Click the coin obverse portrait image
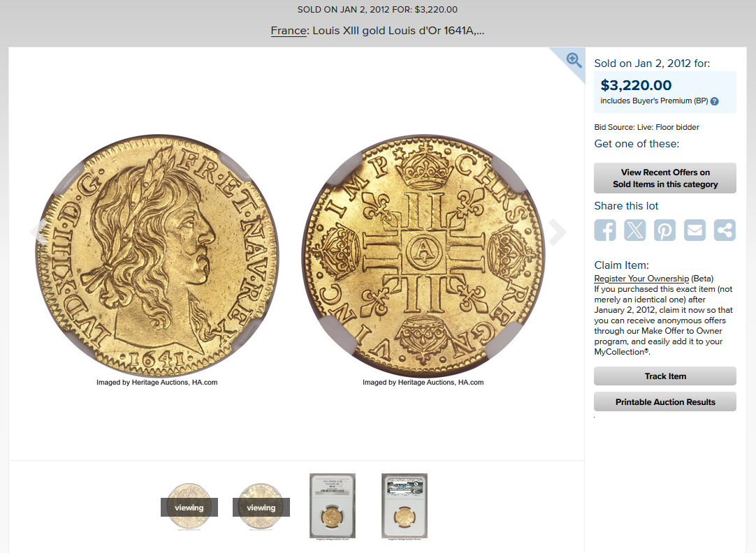 click(157, 256)
